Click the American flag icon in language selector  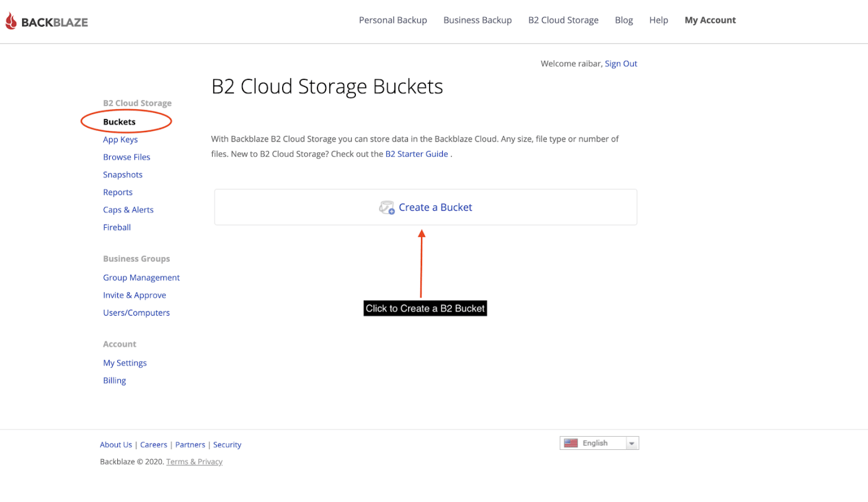[570, 442]
